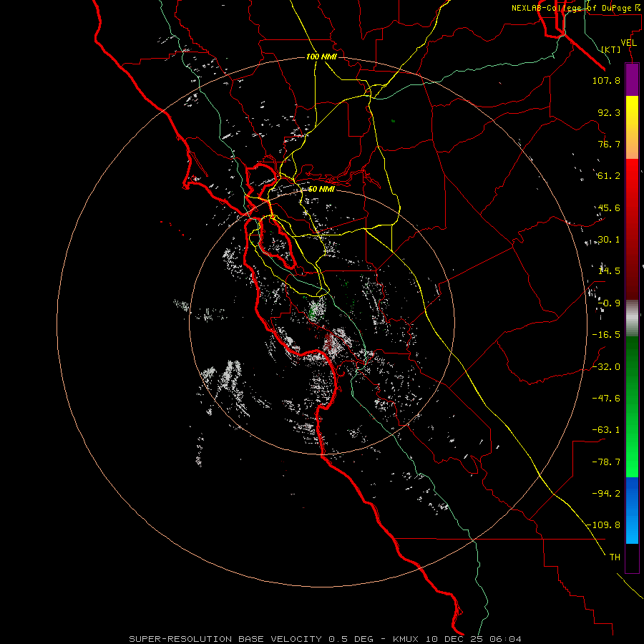644x644 pixels.
Task: Click the 45.6 scale value
Action: click(x=609, y=208)
